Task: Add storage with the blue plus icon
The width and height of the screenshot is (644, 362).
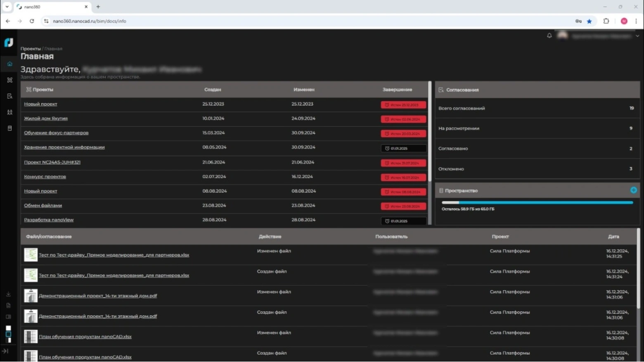Action: coord(633,190)
